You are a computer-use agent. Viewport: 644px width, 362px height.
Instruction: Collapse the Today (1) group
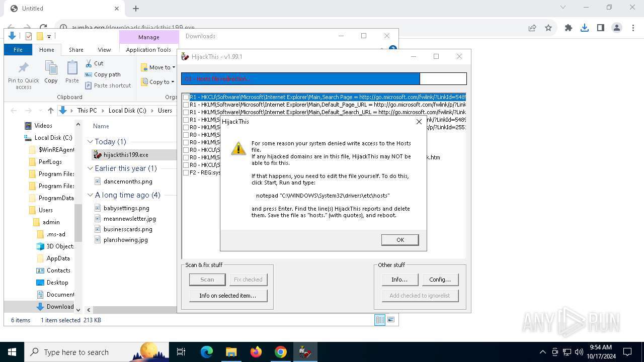pos(90,142)
